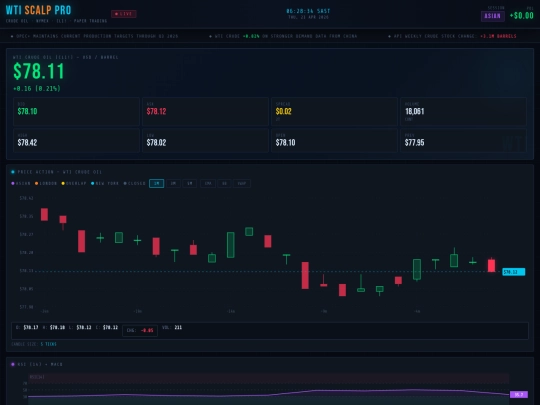This screenshot has width=540, height=405.
Task: Open the API weekly crude stock headline
Action: click(x=452, y=36)
